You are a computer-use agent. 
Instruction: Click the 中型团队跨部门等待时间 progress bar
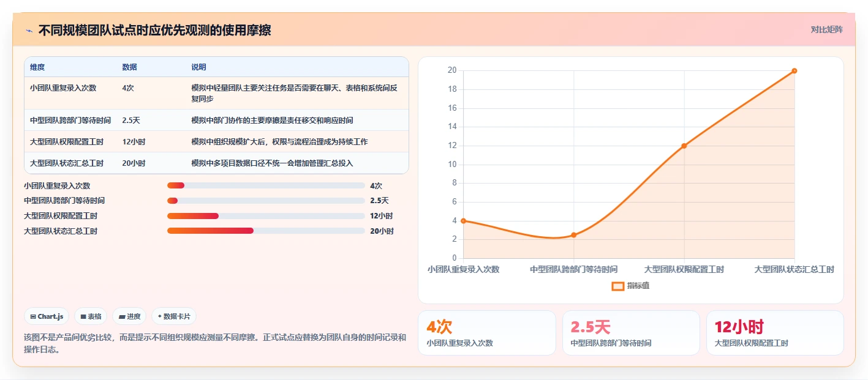click(266, 201)
